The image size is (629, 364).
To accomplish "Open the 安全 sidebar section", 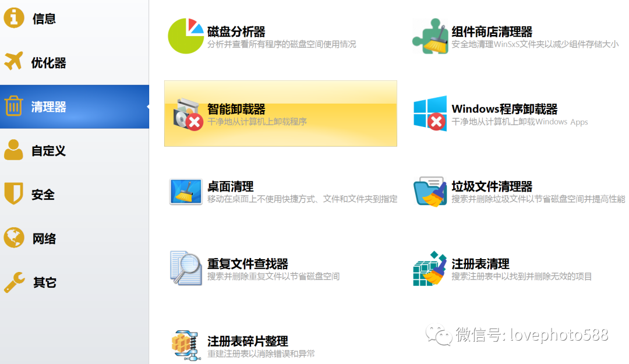I will (x=43, y=195).
